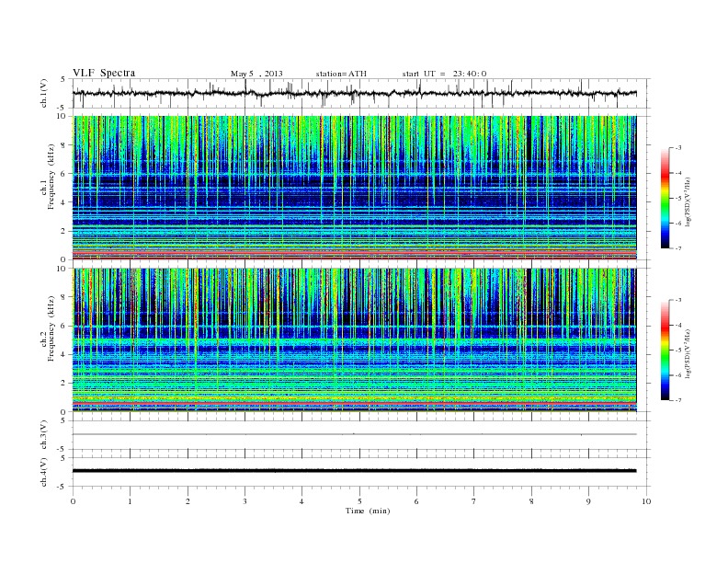728x563 pixels.
Task: Select the "start UT = 23:40:0" header text
Action: [x=444, y=74]
